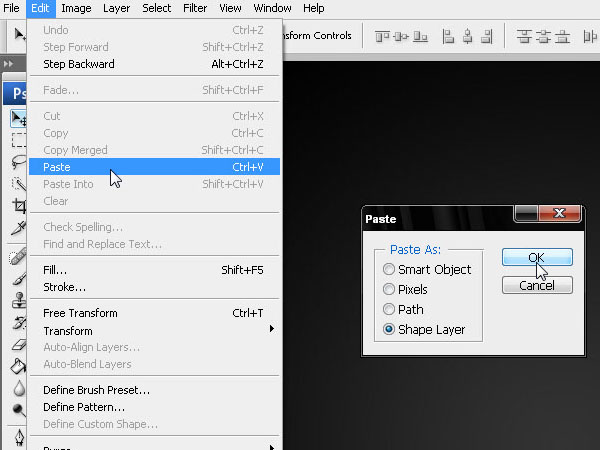The image size is (600, 450).
Task: Choose Stroke... in the Edit menu
Action: (155, 287)
